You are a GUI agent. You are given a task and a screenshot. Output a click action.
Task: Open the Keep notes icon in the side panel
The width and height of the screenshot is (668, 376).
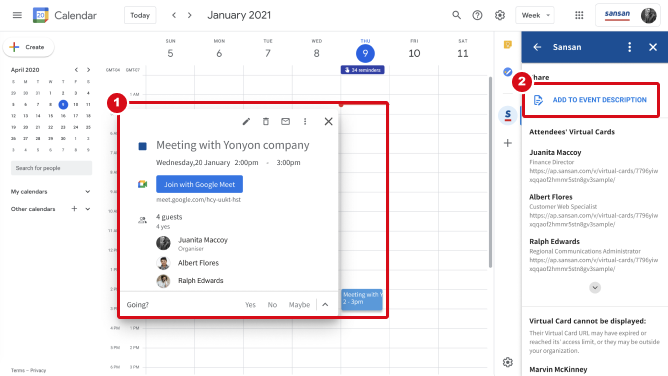tap(507, 45)
